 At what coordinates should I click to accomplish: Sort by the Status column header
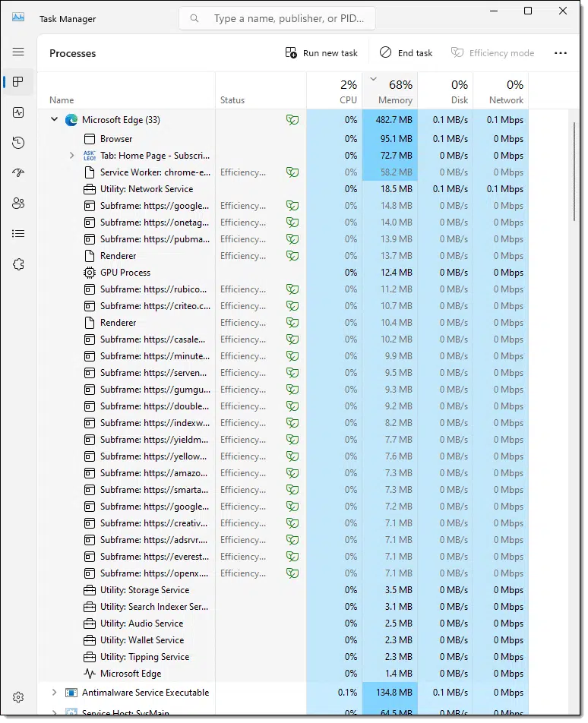pos(232,100)
